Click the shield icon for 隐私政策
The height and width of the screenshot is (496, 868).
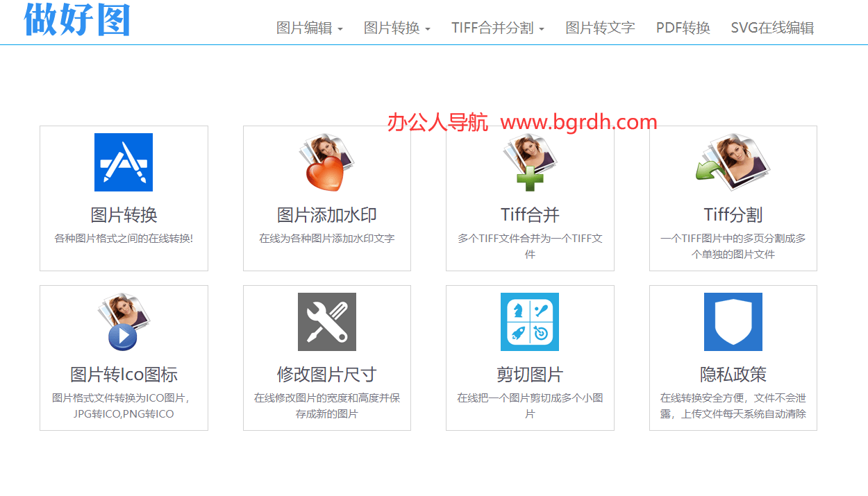tap(733, 322)
